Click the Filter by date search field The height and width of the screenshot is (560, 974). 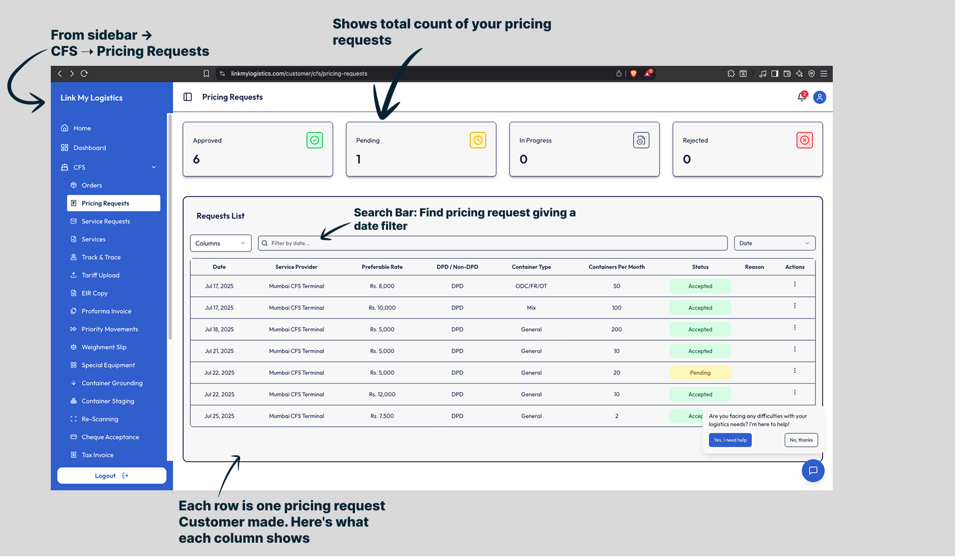pyautogui.click(x=492, y=243)
